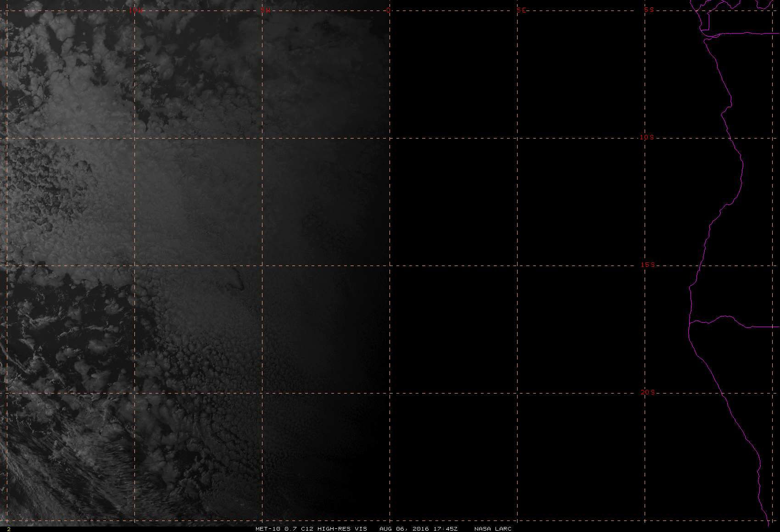Click the 5E longitude label
780x532 pixels.
tap(521, 10)
